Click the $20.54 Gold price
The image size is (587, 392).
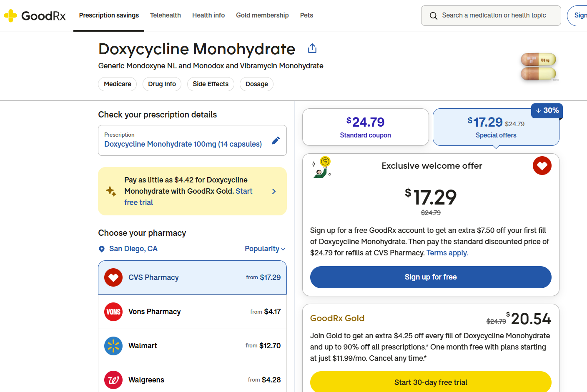(529, 319)
